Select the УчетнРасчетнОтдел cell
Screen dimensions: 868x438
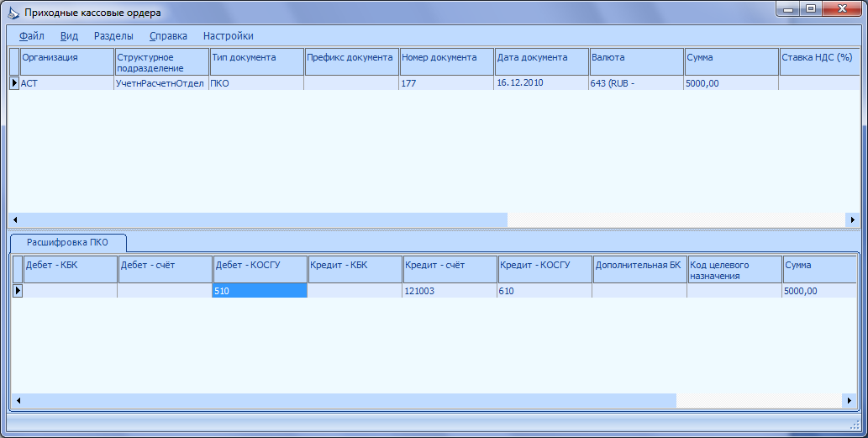pos(161,83)
